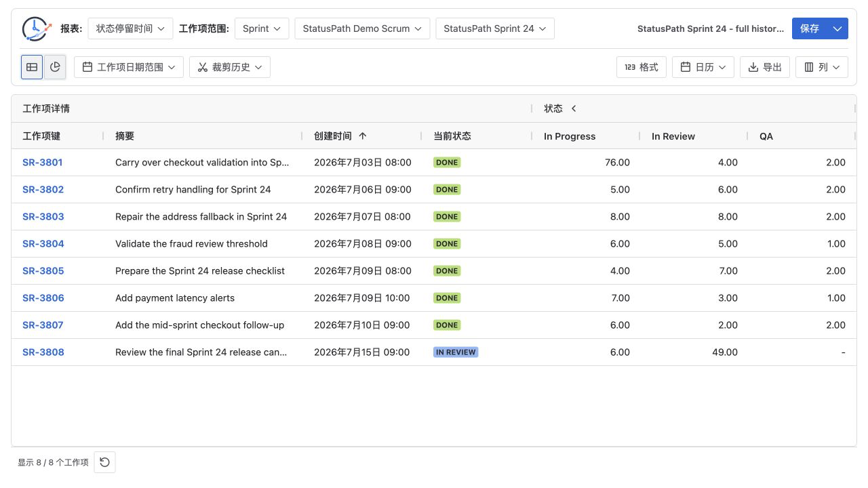Open the save options arrow next to 保存
This screenshot has height=488, width=868.
[837, 28]
